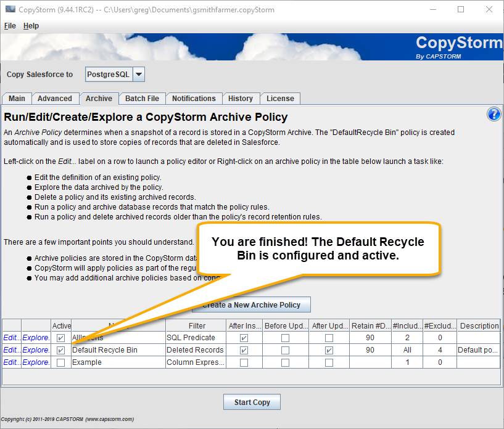Viewport: 504px width, 429px height.
Task: Open the File menu
Action: (10, 26)
